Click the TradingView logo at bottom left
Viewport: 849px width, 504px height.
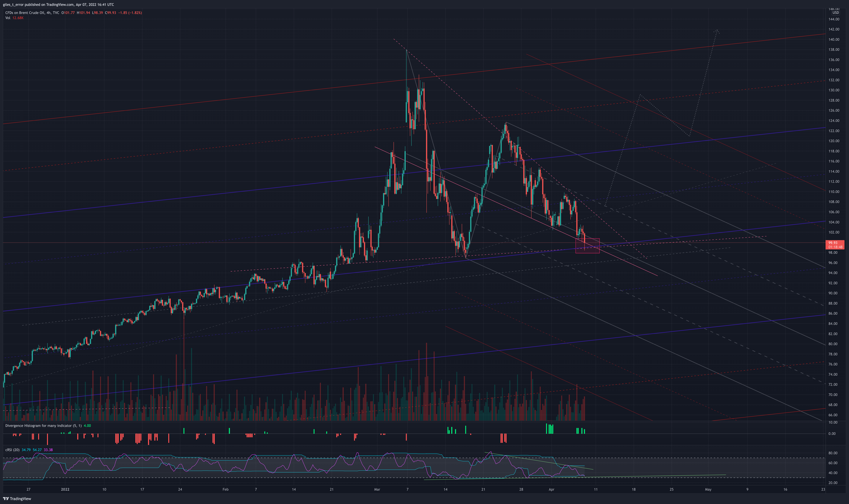[17, 499]
